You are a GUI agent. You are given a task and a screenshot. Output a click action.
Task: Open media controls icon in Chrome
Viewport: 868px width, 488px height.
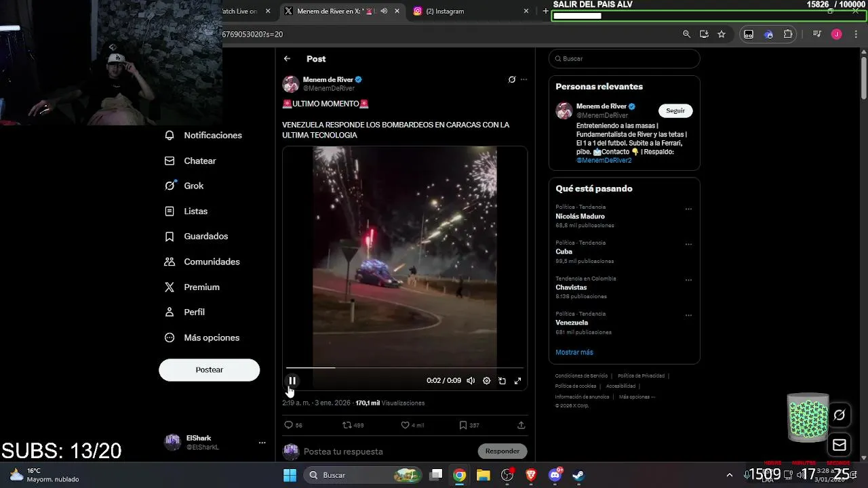point(816,34)
